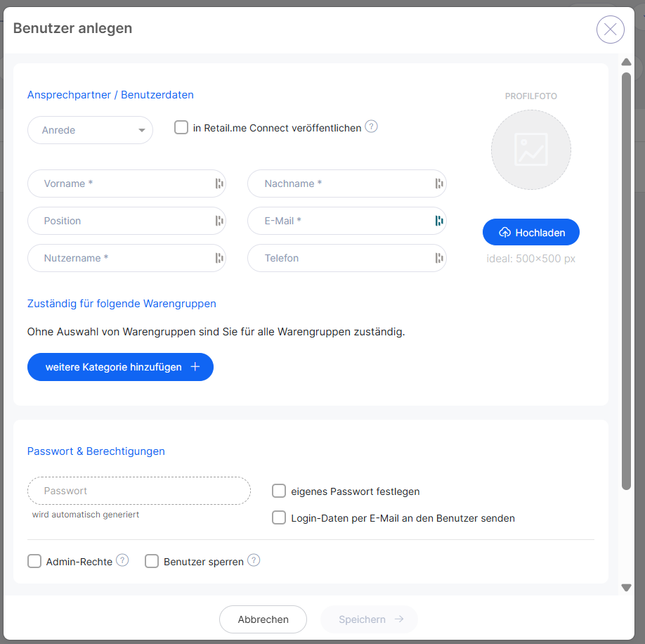Click the password manager icon in Nachname field
Viewport: 645px width, 644px height.
coord(439,183)
